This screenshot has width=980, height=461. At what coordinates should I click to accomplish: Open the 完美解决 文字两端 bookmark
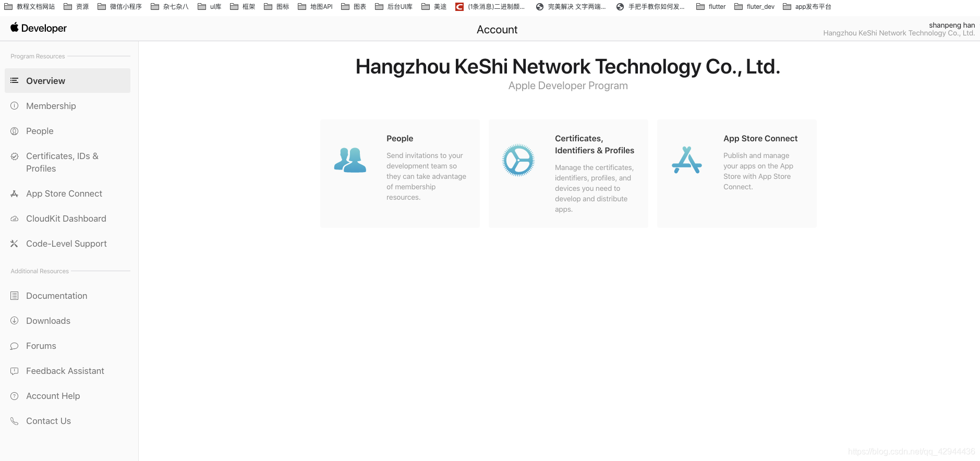571,7
